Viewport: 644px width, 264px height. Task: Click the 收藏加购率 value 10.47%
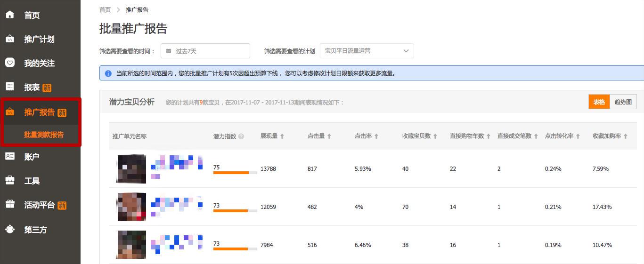pyautogui.click(x=602, y=245)
